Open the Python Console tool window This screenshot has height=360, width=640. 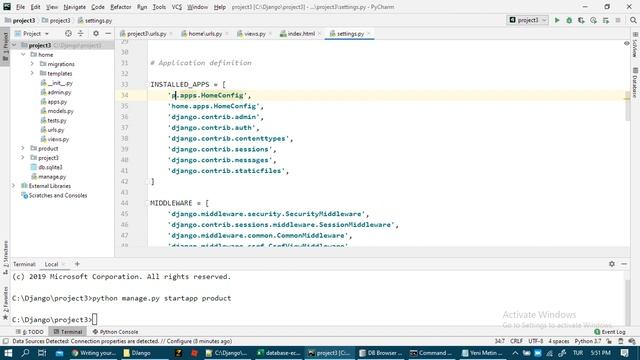coord(116,332)
